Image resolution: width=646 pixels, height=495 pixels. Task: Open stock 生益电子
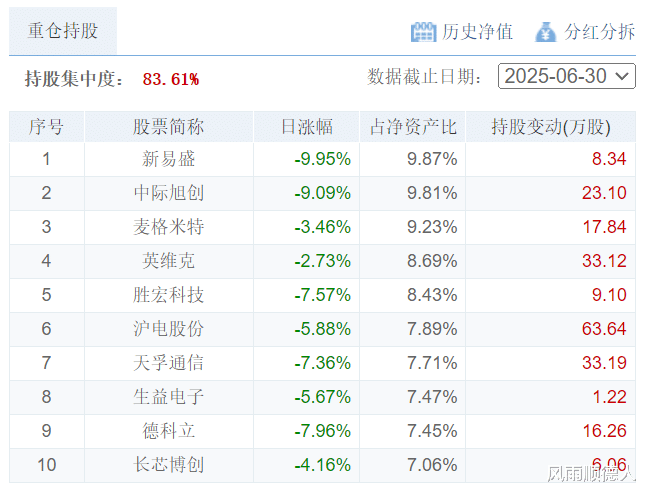169,397
